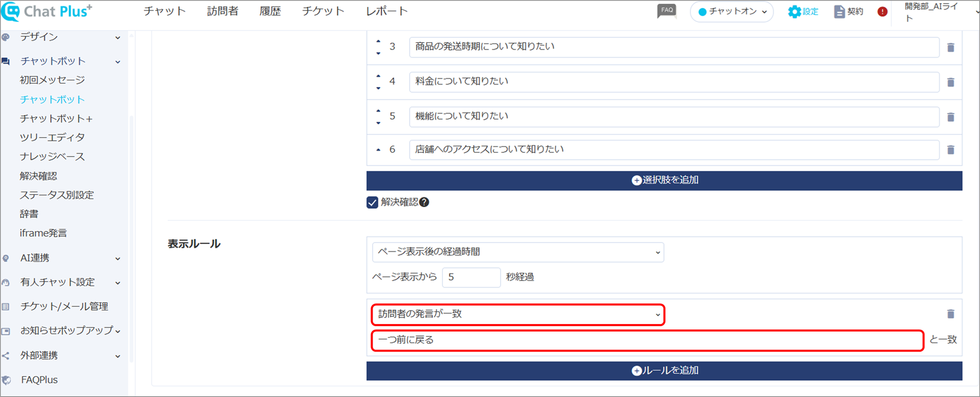The width and height of the screenshot is (980, 397).
Task: Click the seconds field showing 5
Action: click(x=471, y=277)
